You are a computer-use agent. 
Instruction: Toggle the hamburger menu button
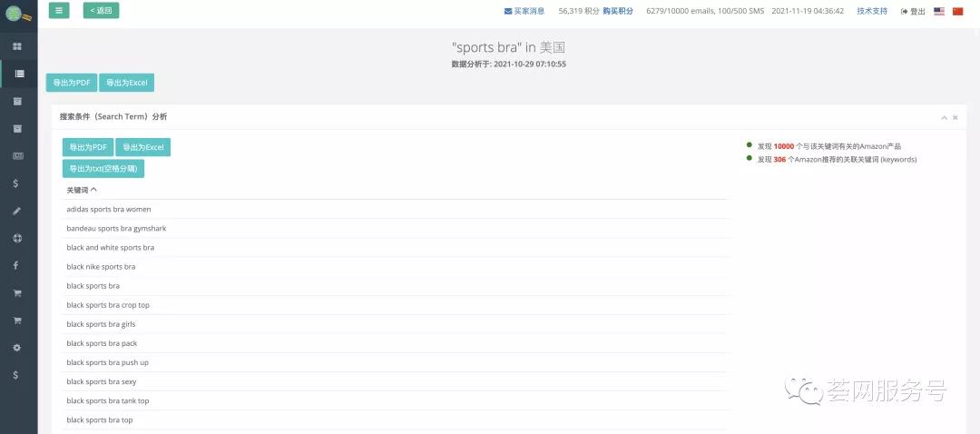(59, 11)
